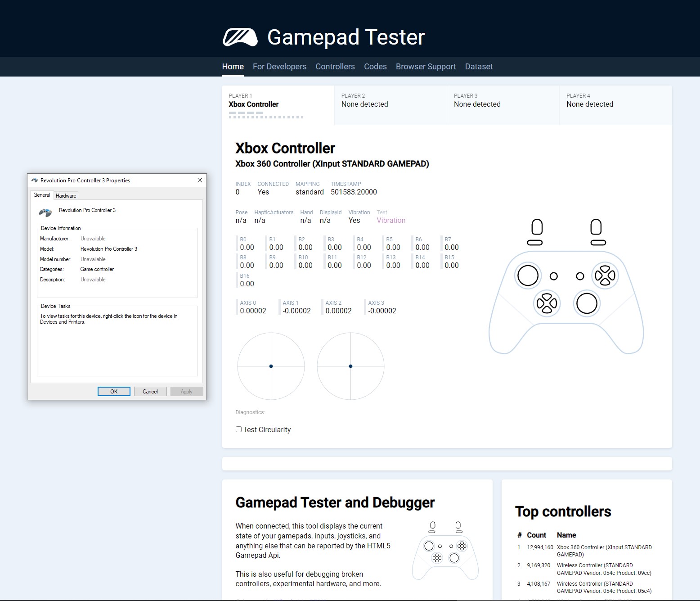Click D-pad on large controller diagram
Viewport: 700px width, 601px height.
click(x=547, y=303)
